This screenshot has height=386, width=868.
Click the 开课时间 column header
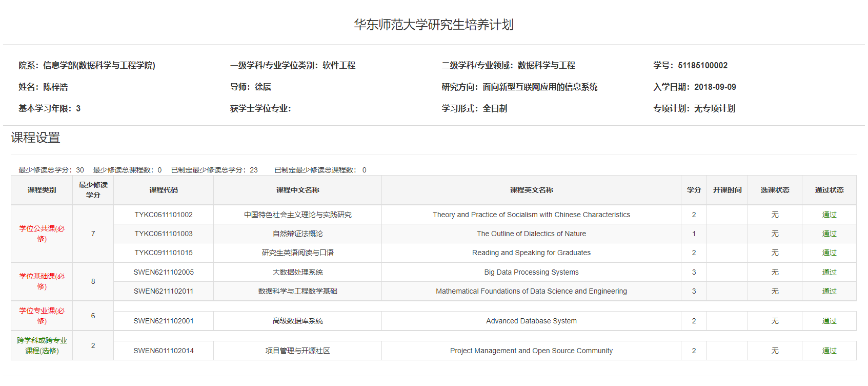(727, 190)
